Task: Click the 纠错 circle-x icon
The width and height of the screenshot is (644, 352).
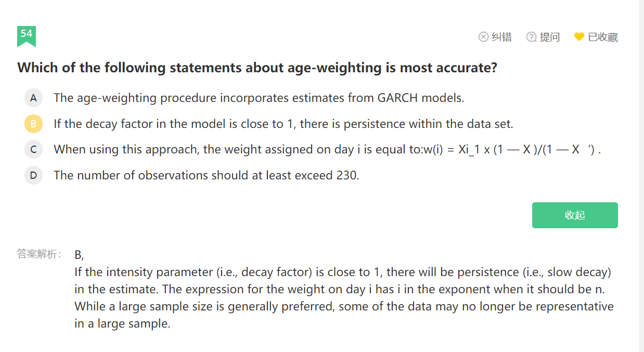Action: coord(483,37)
